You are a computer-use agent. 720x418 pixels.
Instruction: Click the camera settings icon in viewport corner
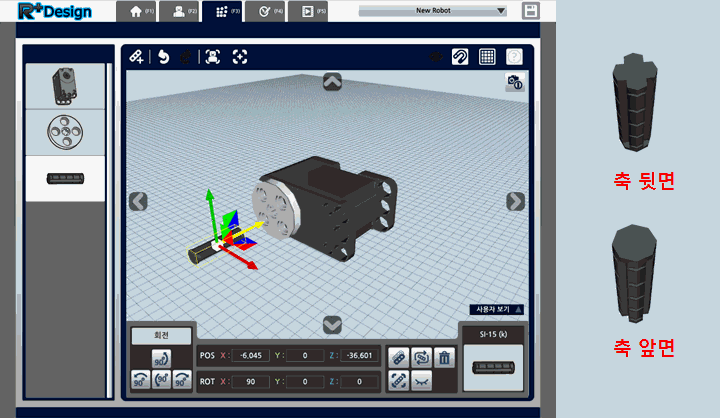coord(514,83)
